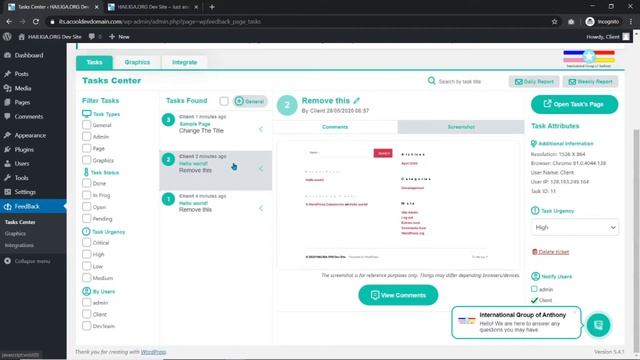Tick the Critical urgency checkbox

(x=87, y=242)
